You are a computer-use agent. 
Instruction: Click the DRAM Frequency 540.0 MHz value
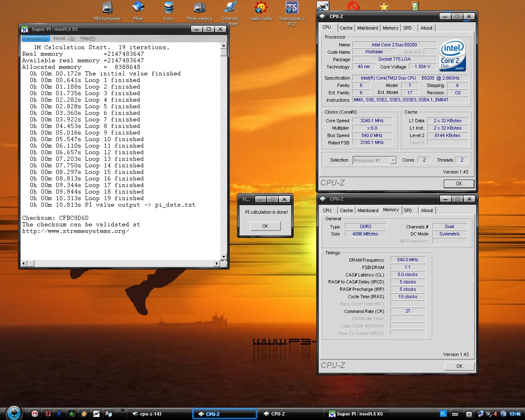click(x=408, y=260)
